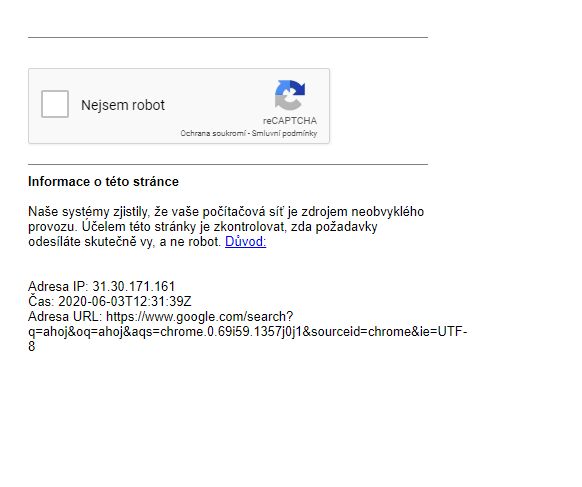Open the 'Ochrana soukromí' privacy link
Screen dimensions: 582x487
pyautogui.click(x=213, y=133)
